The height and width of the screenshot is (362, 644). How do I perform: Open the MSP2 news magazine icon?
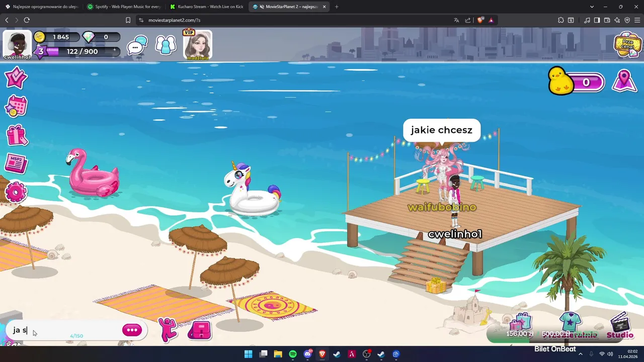(16, 163)
